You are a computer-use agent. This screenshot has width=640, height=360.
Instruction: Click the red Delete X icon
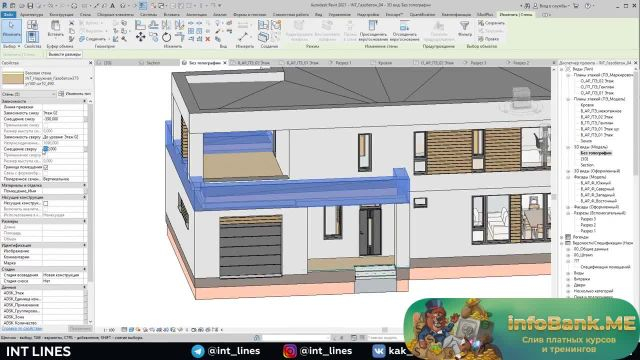click(207, 39)
